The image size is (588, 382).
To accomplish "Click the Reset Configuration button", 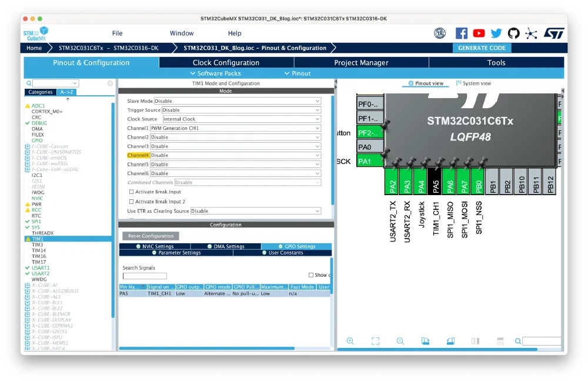I will 150,236.
